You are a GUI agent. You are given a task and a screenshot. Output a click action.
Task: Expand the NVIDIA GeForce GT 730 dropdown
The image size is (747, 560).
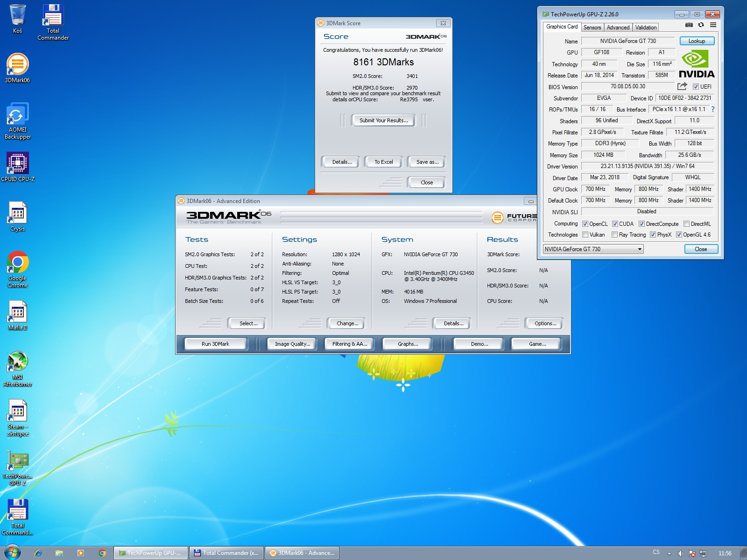click(x=640, y=249)
